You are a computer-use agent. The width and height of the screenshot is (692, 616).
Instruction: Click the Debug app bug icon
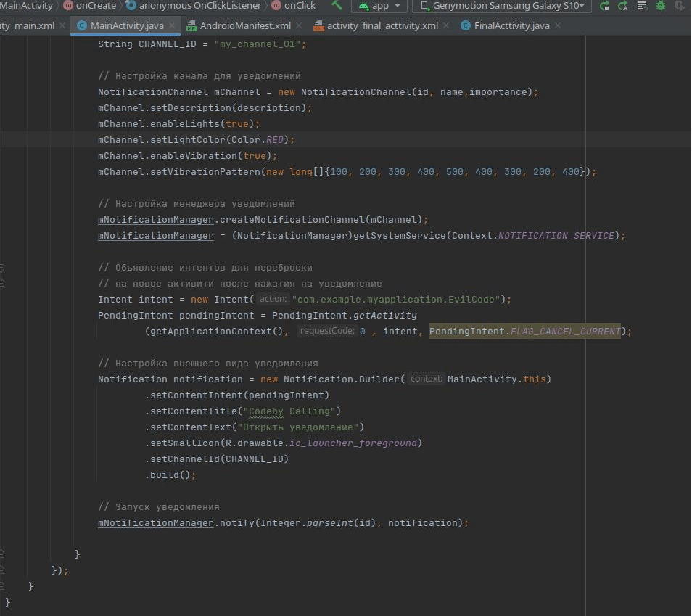[660, 6]
